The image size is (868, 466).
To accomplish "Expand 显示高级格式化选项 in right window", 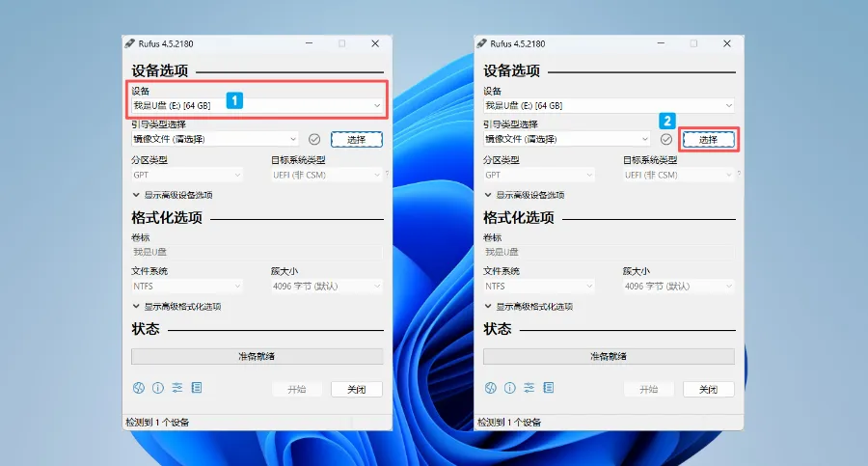I will [529, 307].
